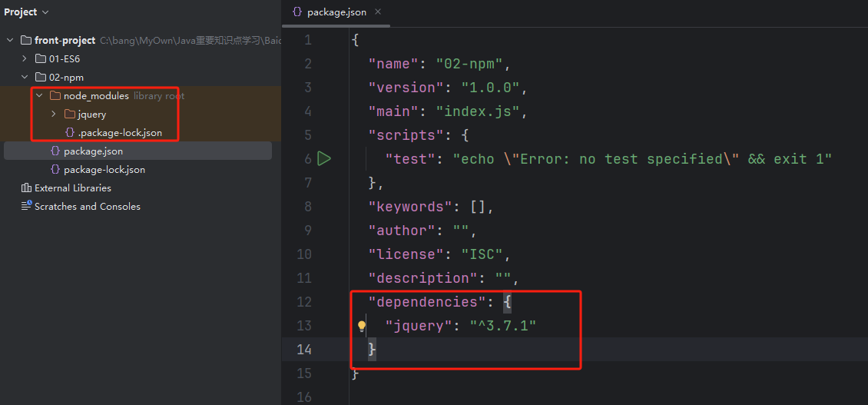Image resolution: width=868 pixels, height=405 pixels.
Task: Click the JSON icon in package.json tab
Action: [297, 12]
